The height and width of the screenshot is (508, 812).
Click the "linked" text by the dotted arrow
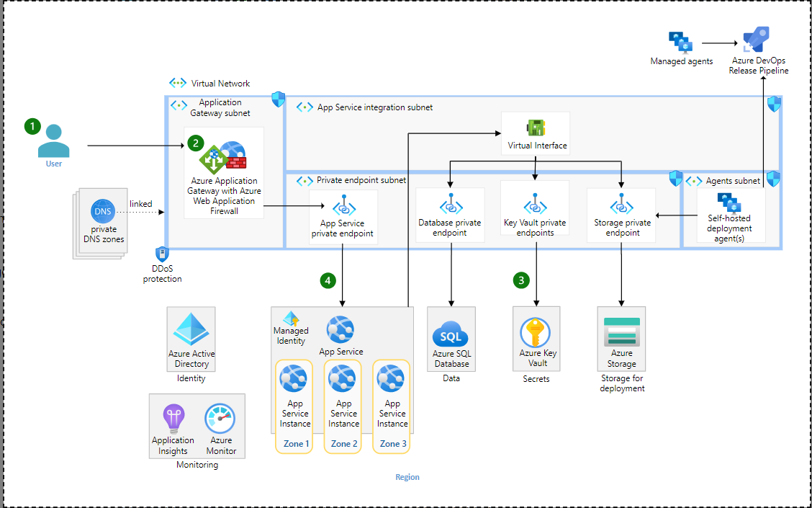tap(141, 204)
